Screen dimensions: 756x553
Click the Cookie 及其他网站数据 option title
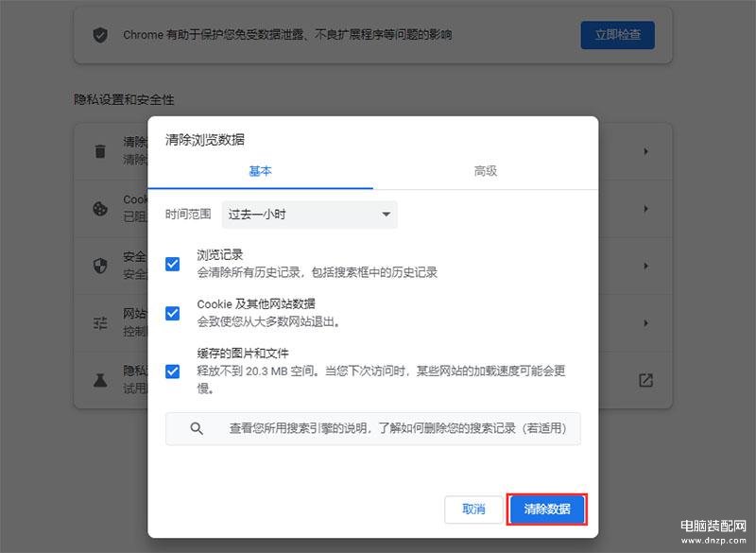click(x=256, y=303)
